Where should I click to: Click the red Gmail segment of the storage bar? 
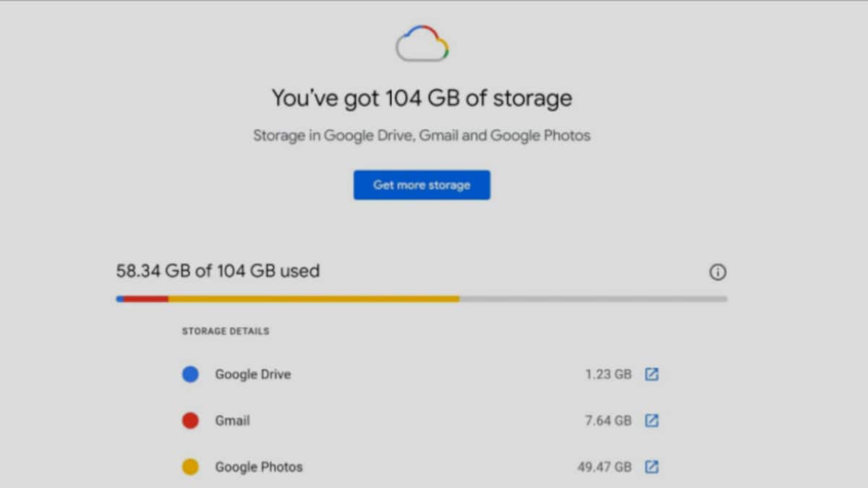146,299
